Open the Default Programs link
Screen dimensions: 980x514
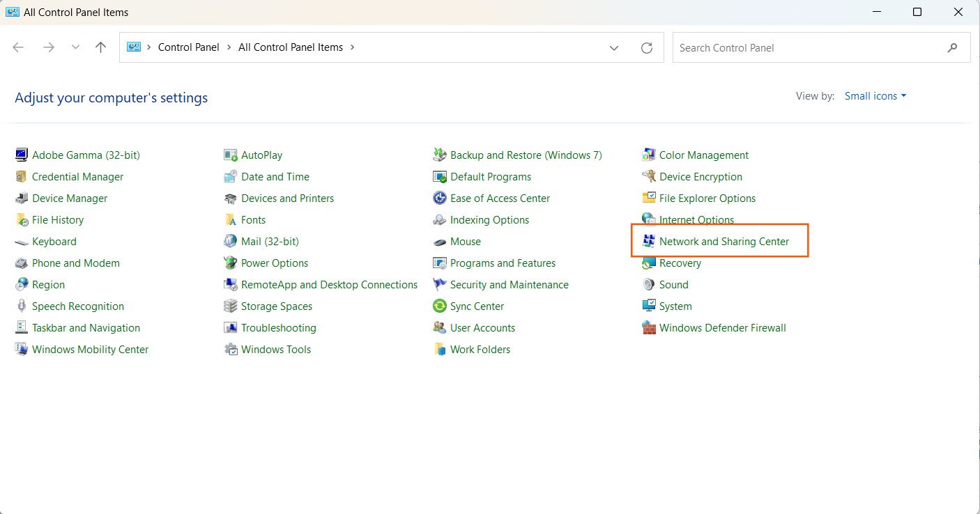pyautogui.click(x=491, y=176)
